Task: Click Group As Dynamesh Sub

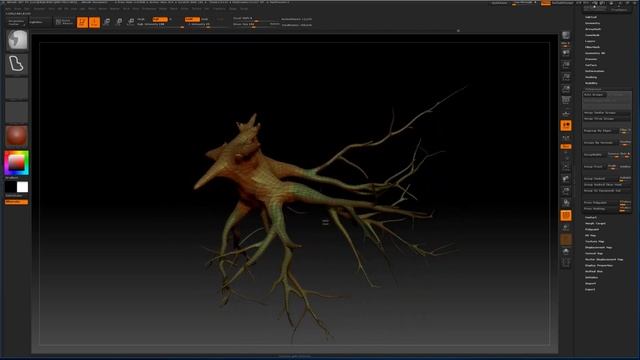Action: (607, 191)
